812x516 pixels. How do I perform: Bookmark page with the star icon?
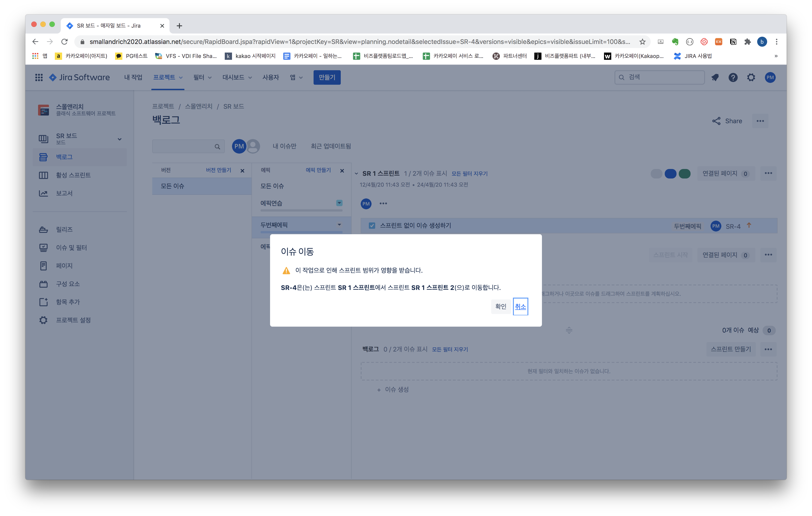(x=642, y=42)
